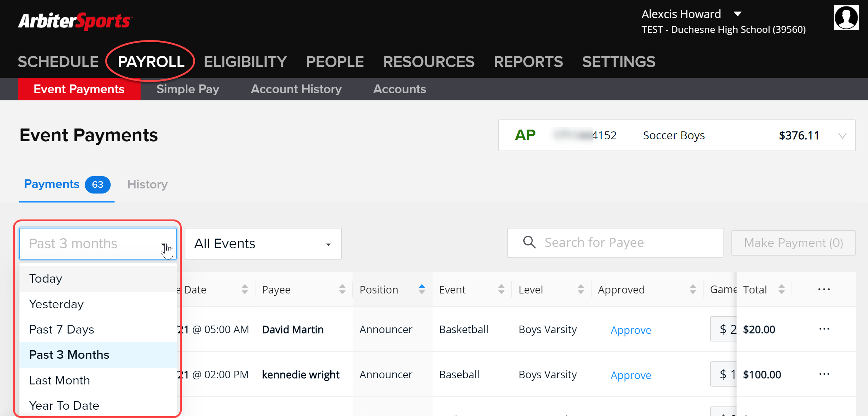Click the TEST - Duchesne High School text
Image resolution: width=868 pixels, height=418 pixels.
723,30
